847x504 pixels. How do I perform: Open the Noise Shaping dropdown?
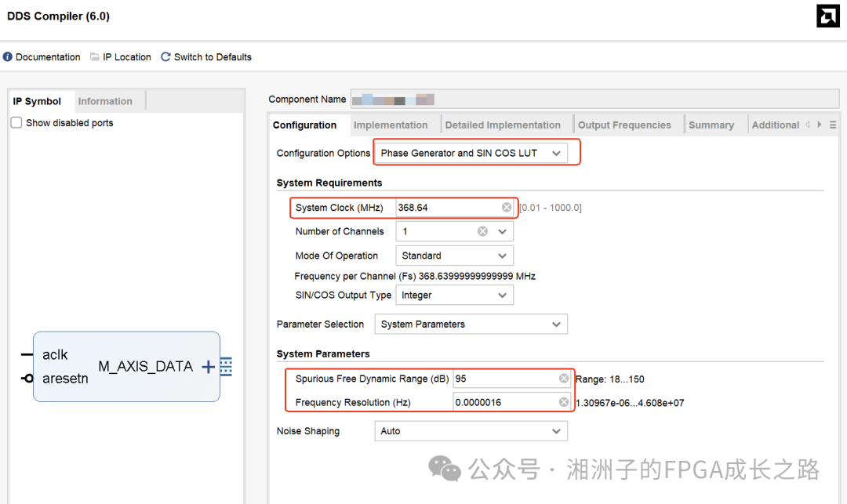tap(471, 431)
